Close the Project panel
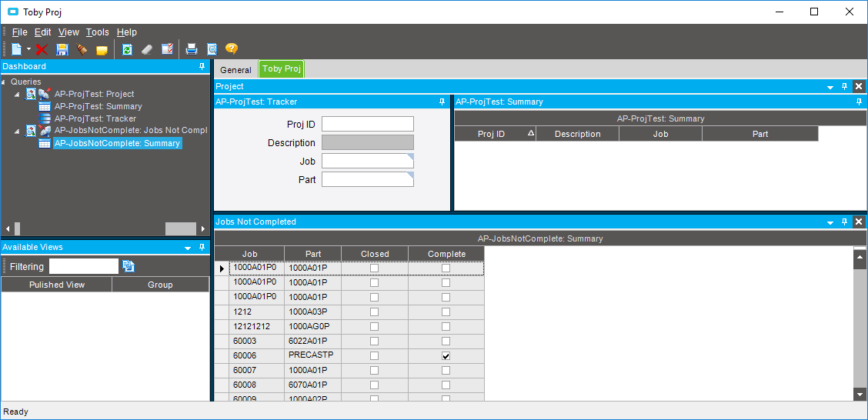The image size is (868, 420). pos(859,86)
